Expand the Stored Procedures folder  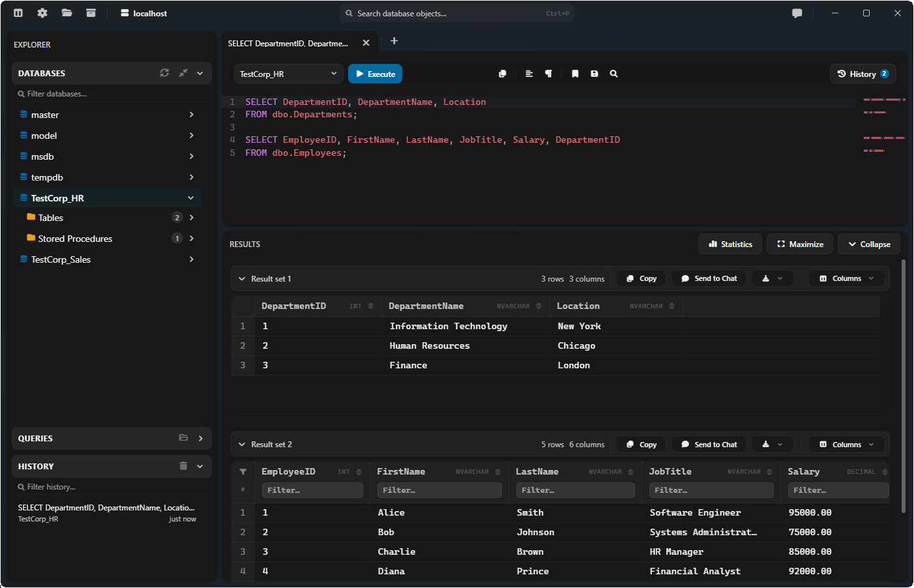coord(191,239)
